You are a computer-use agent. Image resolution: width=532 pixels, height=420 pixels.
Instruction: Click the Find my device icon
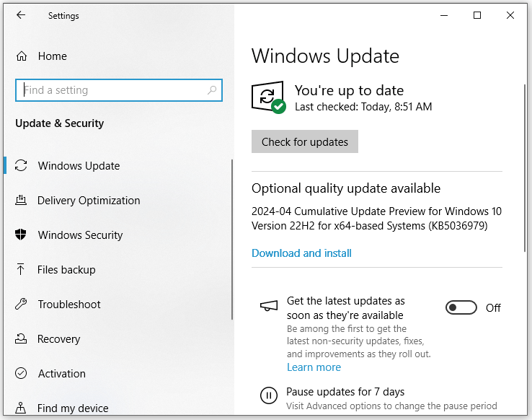point(21,408)
